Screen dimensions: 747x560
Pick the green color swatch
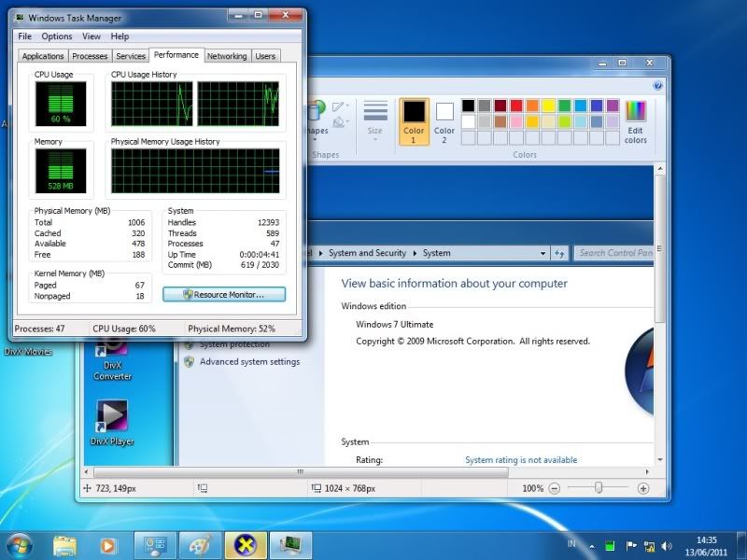(x=565, y=105)
